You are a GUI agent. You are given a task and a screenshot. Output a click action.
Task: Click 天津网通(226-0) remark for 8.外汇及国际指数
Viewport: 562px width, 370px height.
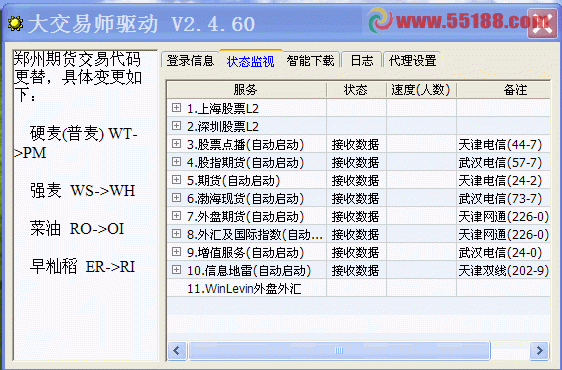(x=504, y=235)
